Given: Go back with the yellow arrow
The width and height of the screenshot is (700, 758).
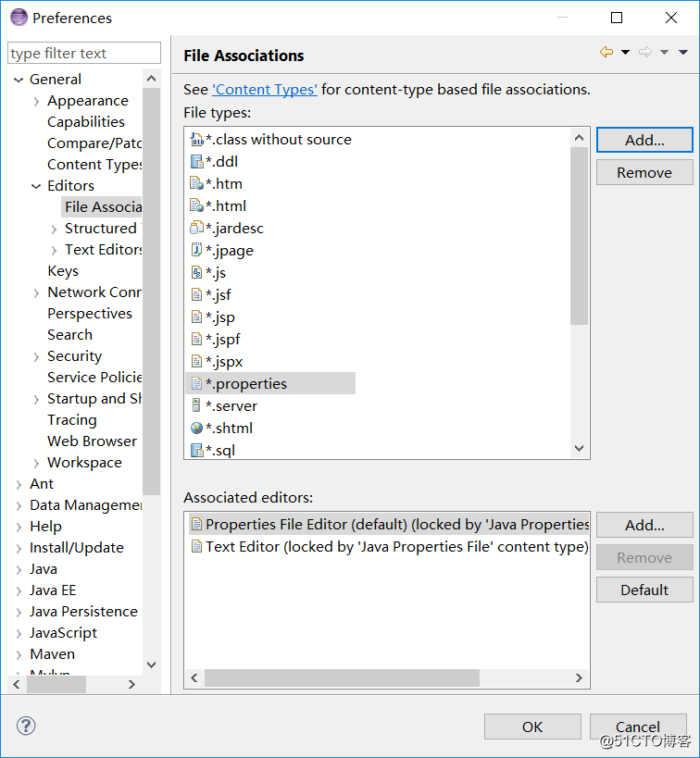Looking at the screenshot, I should (606, 52).
